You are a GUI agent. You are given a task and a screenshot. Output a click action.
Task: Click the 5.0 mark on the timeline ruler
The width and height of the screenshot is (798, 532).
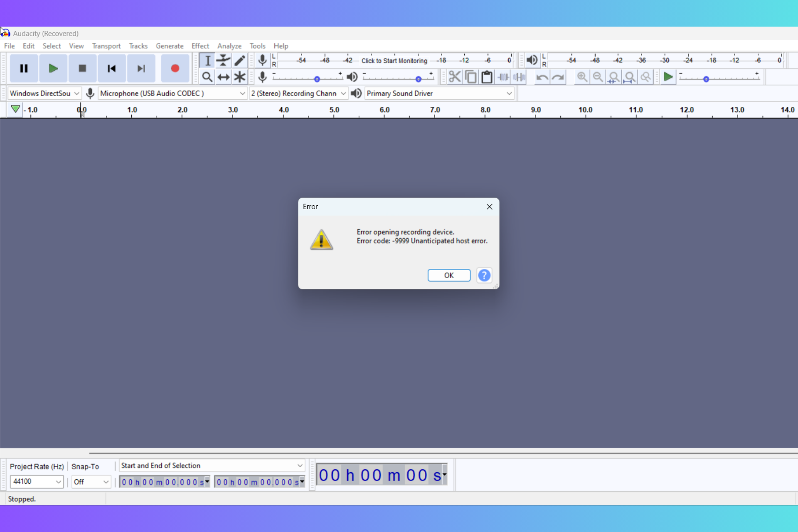[334, 110]
